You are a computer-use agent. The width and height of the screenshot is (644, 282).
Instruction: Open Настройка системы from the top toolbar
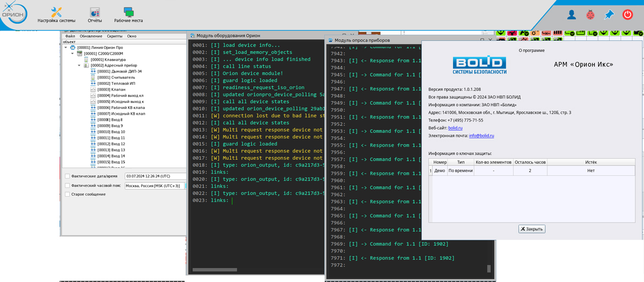56,15
